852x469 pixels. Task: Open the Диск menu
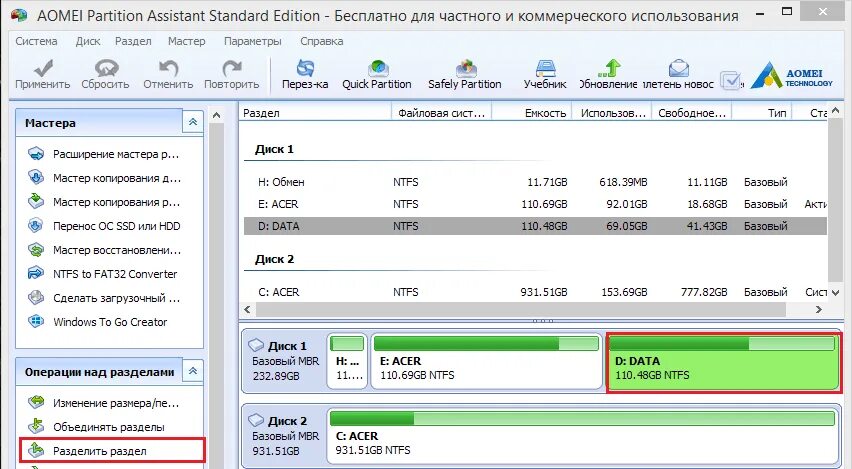(x=88, y=41)
